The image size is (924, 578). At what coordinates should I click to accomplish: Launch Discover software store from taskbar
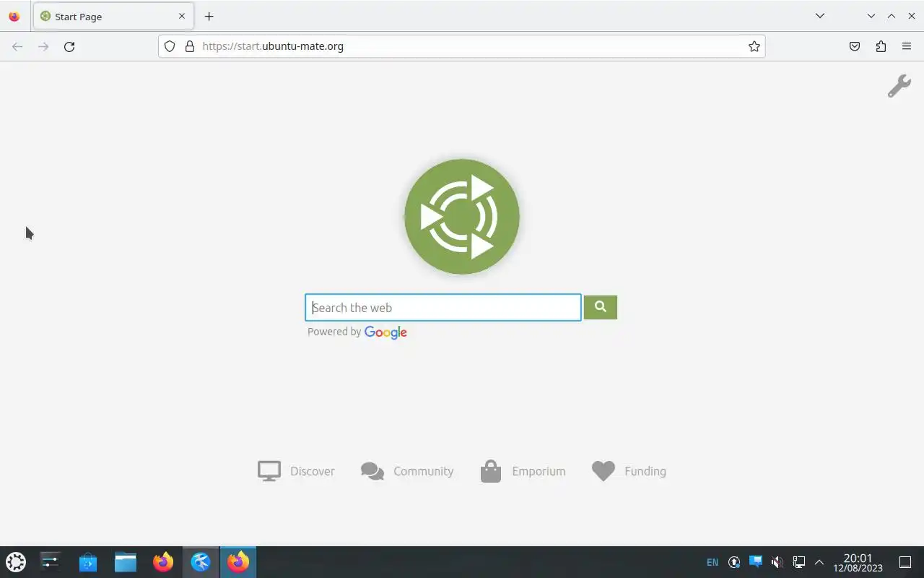click(88, 562)
